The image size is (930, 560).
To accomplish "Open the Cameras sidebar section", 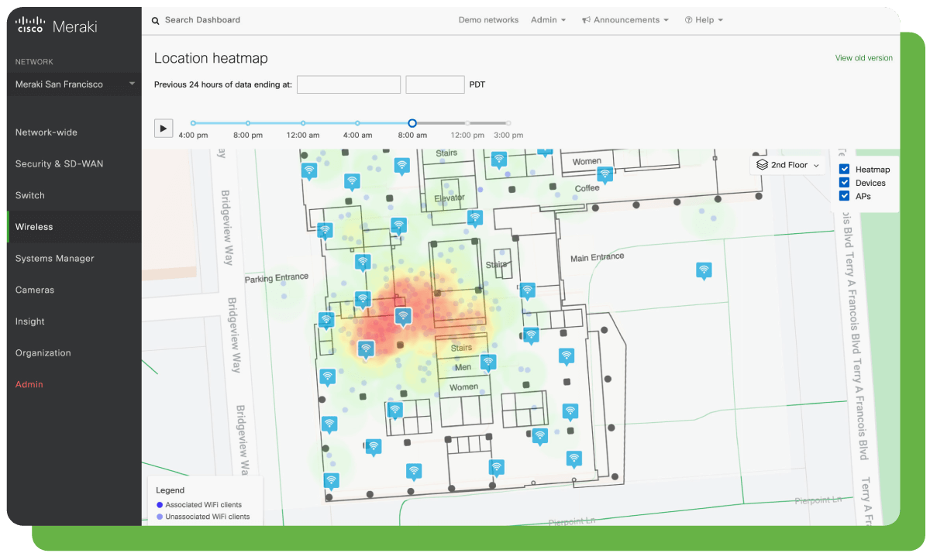I will click(x=35, y=290).
